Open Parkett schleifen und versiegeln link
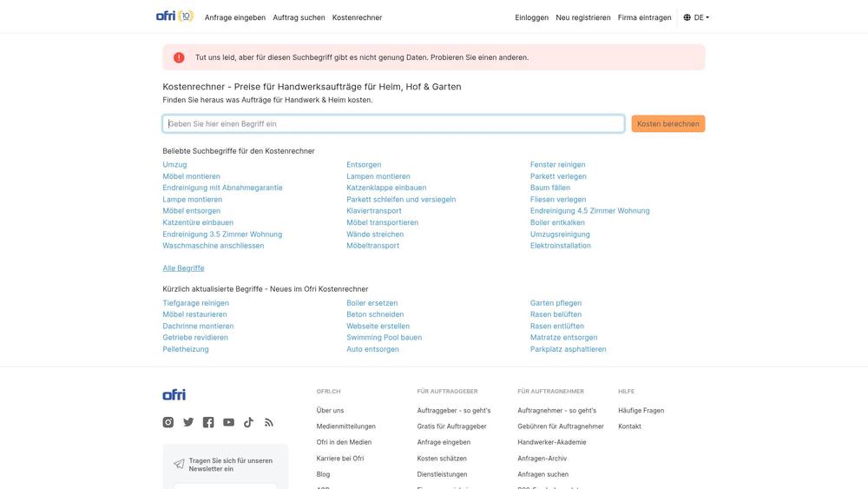This screenshot has height=489, width=868. tap(401, 200)
